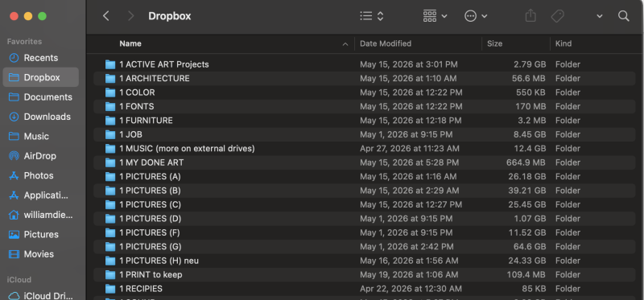Click the Movies sidebar icon

14,254
